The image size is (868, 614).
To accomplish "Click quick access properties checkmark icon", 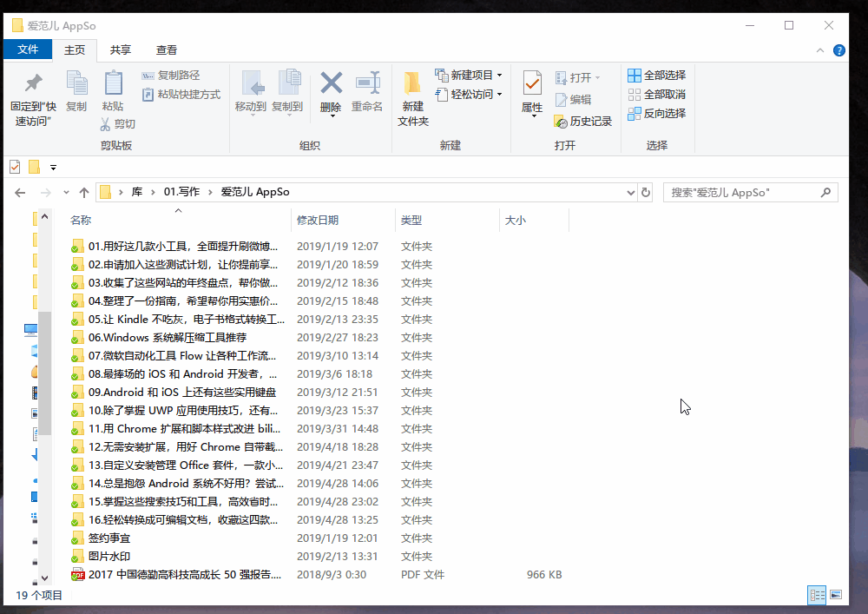I will (x=15, y=167).
